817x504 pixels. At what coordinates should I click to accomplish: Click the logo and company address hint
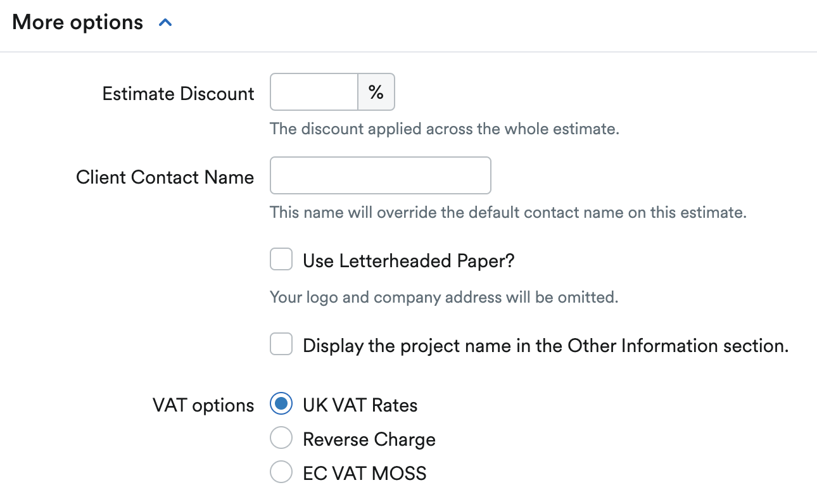pos(444,297)
